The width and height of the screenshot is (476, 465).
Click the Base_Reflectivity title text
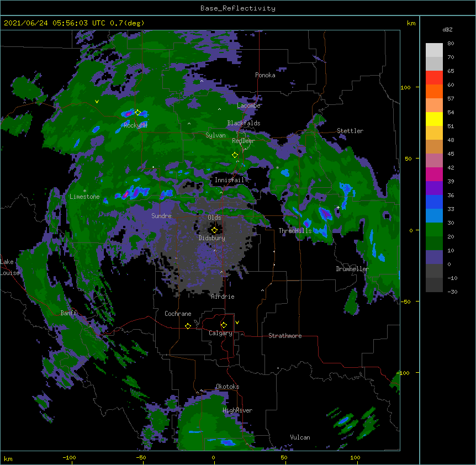[x=238, y=8]
